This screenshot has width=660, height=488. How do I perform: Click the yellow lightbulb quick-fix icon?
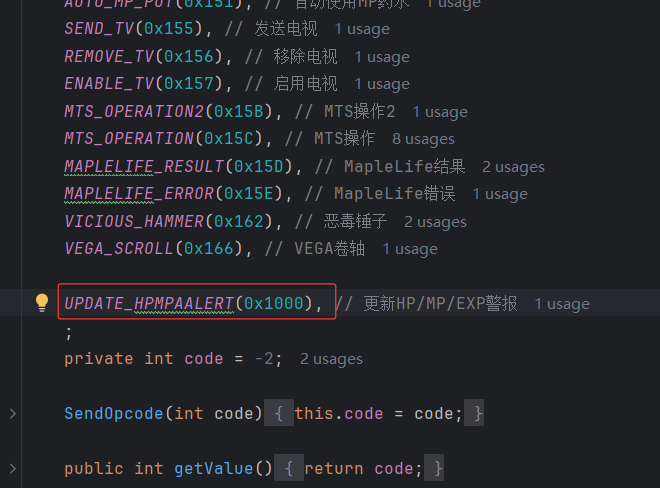point(42,302)
